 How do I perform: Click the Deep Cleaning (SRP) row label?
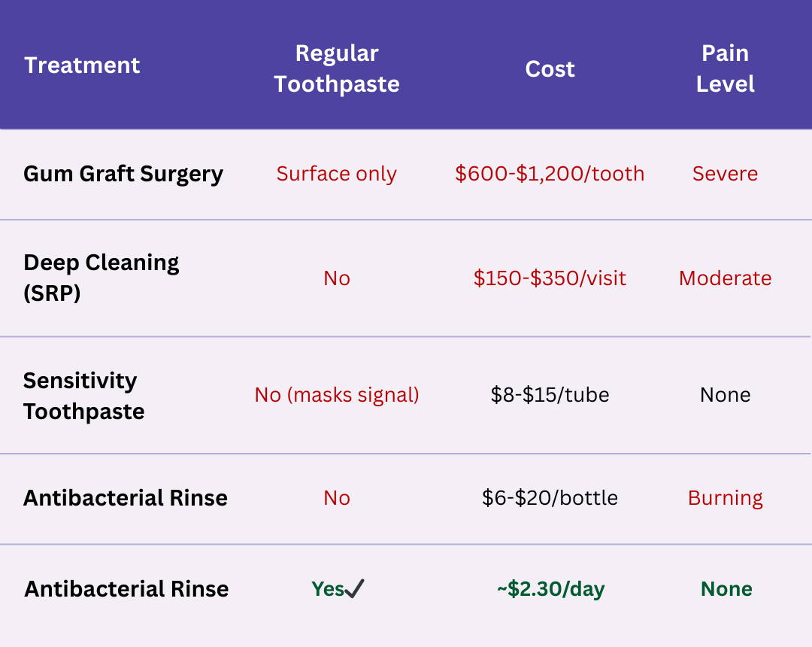[101, 278]
